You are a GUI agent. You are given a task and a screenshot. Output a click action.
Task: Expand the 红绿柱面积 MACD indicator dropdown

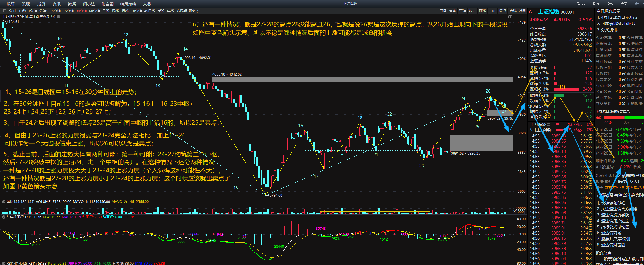point(4,217)
